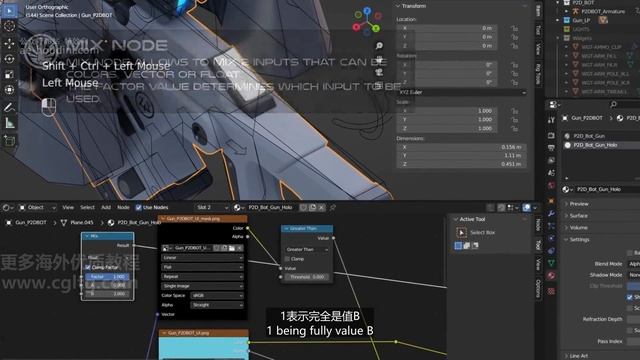640x360 pixels.
Task: Open the Flat projection dropdown
Action: tap(202, 267)
